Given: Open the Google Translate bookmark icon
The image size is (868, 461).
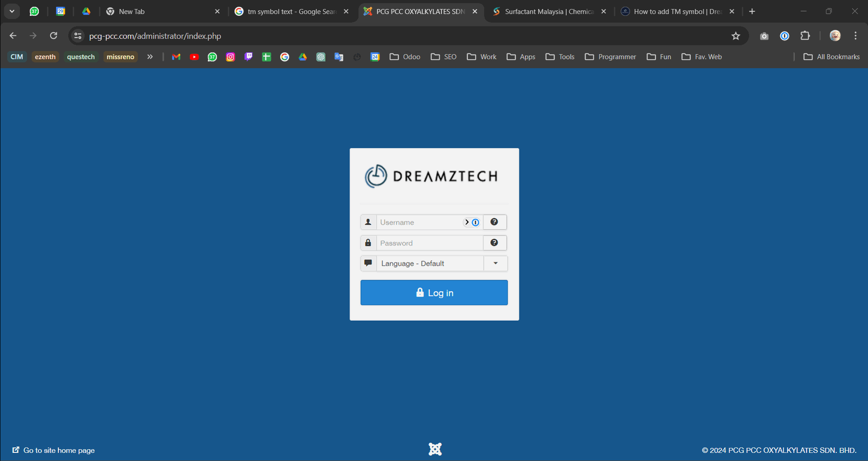Looking at the screenshot, I should (339, 56).
